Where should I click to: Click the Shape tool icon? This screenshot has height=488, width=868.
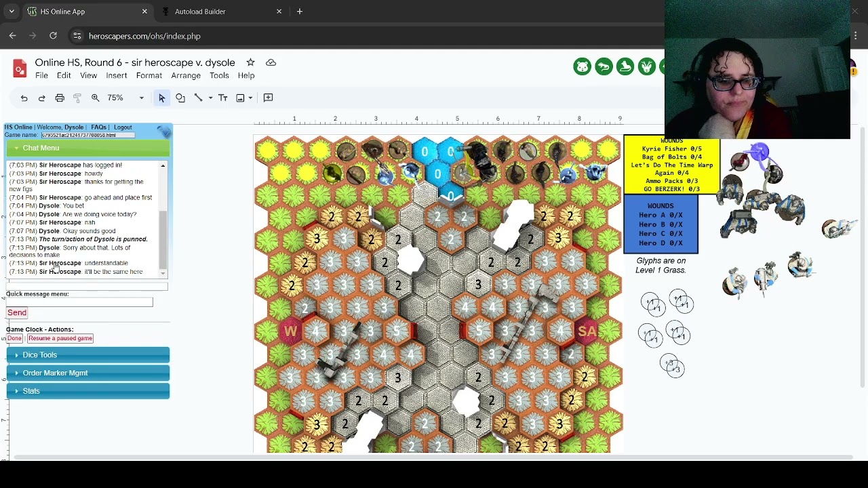click(180, 98)
